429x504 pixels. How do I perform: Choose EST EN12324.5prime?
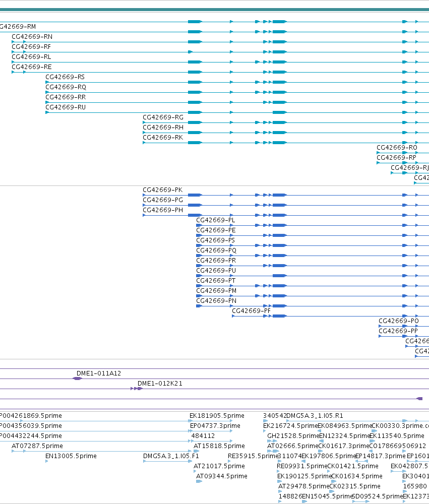click(x=344, y=436)
